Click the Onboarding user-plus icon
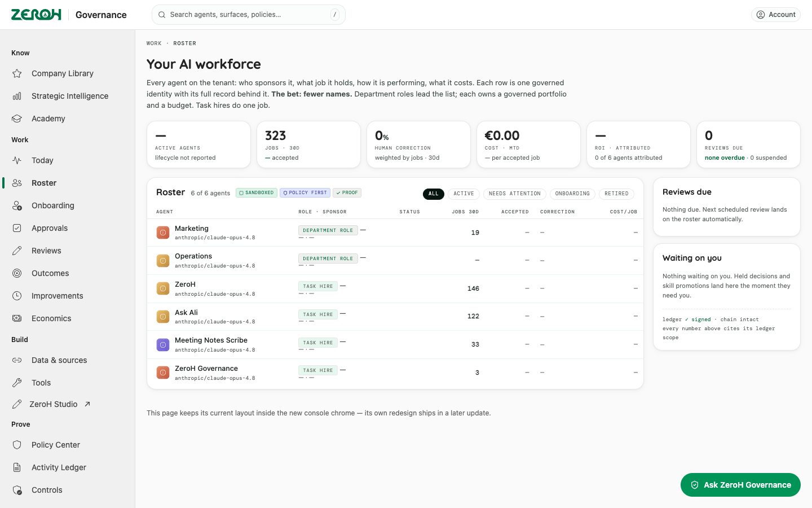 (x=17, y=205)
